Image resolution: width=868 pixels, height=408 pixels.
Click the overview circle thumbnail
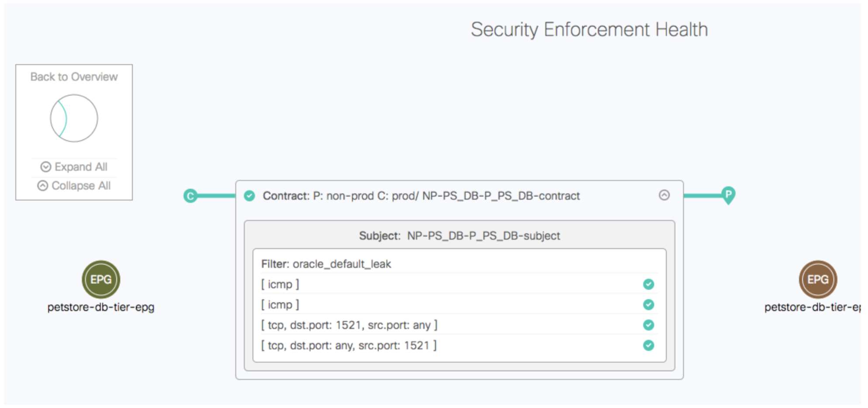click(74, 118)
